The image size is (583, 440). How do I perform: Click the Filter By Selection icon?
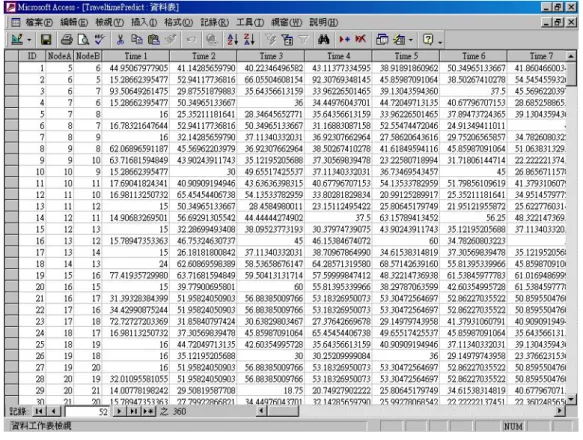[x=270, y=39]
